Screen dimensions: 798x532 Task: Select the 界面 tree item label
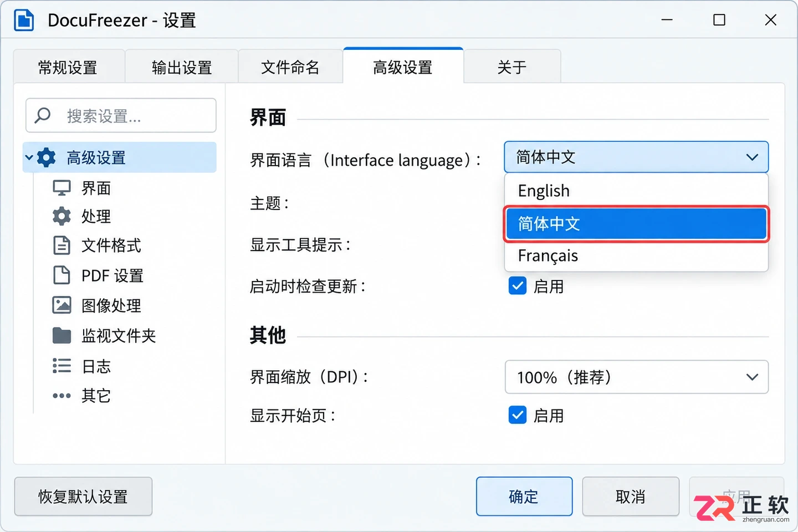coord(96,188)
